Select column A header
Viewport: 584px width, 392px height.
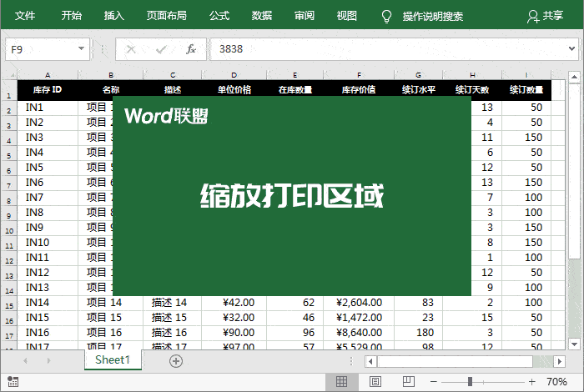(x=48, y=75)
